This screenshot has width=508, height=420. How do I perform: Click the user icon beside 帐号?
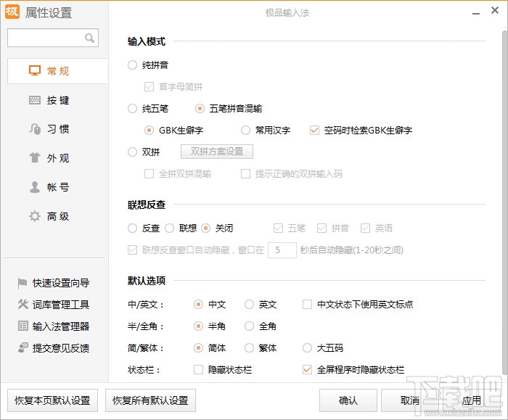click(35, 187)
